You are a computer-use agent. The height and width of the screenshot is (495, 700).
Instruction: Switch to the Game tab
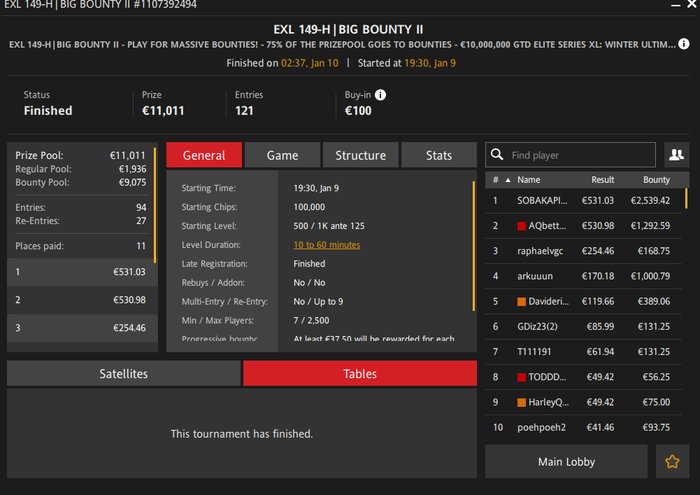click(x=283, y=155)
